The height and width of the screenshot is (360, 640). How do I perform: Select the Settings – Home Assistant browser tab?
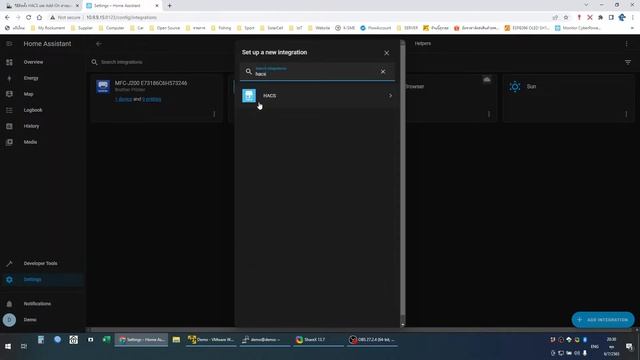(122, 6)
